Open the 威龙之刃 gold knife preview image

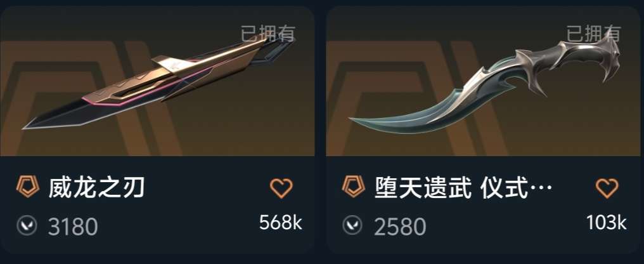[x=157, y=81]
